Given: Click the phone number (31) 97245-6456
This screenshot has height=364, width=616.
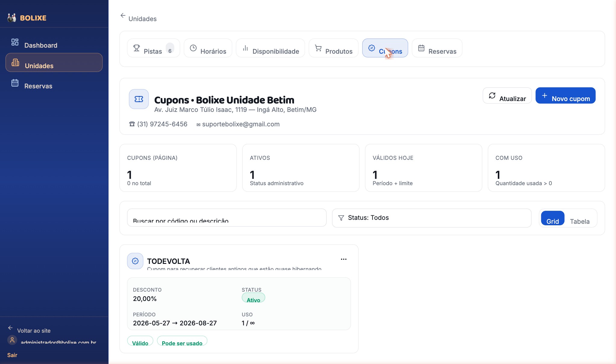Looking at the screenshot, I should coord(162,124).
